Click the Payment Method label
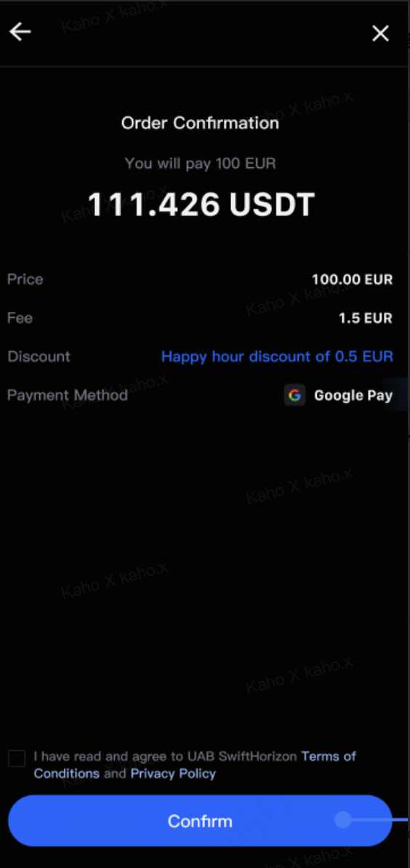This screenshot has height=868, width=410. click(68, 395)
